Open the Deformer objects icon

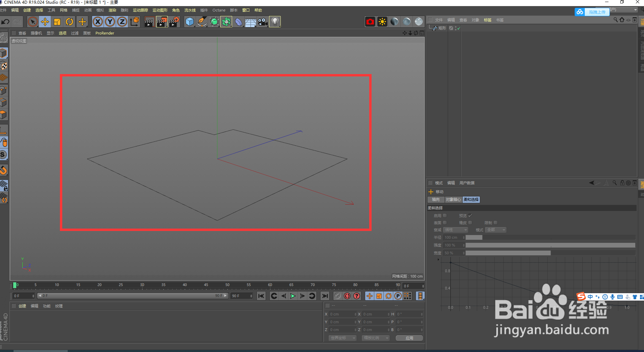pos(239,22)
